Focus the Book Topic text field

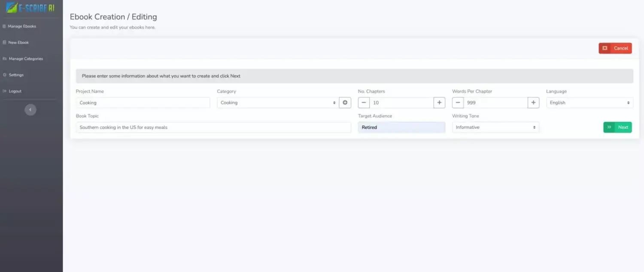213,127
